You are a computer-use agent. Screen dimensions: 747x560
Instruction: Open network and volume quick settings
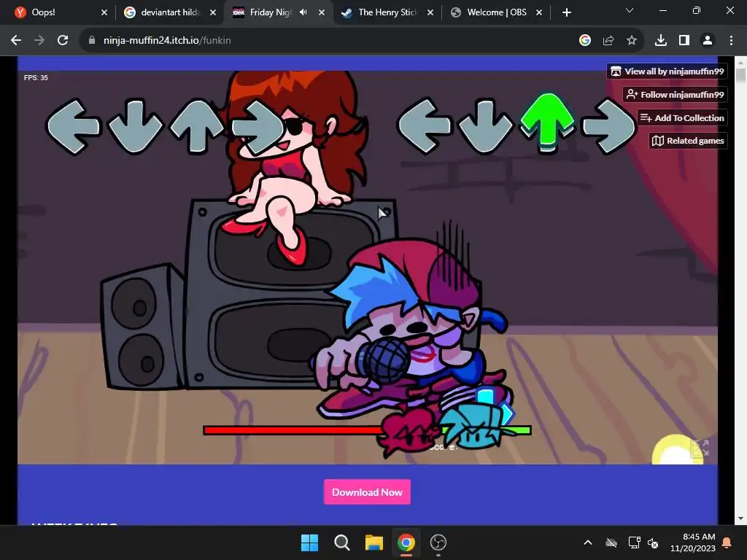[643, 542]
